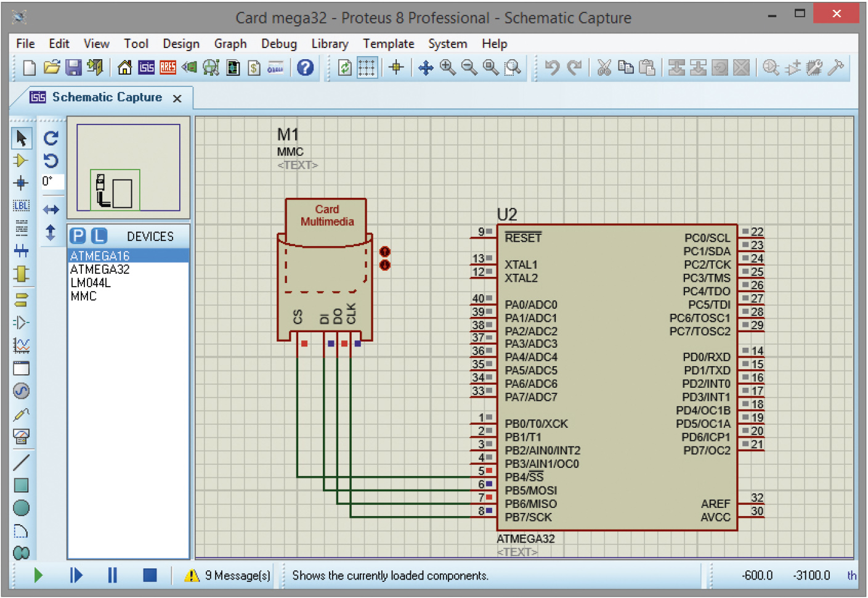The height and width of the screenshot is (598, 868).
Task: Open the ISIS Schematic Capture toolbar icon
Action: 146,67
